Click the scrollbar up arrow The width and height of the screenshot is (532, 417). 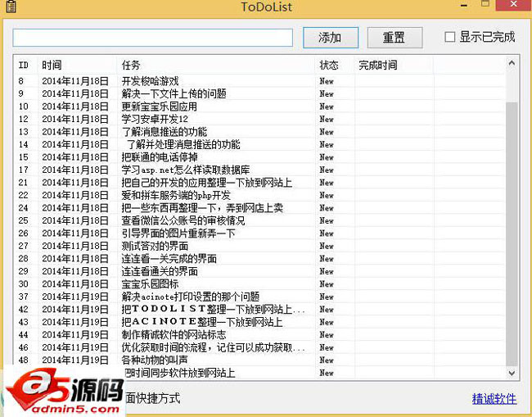point(512,63)
